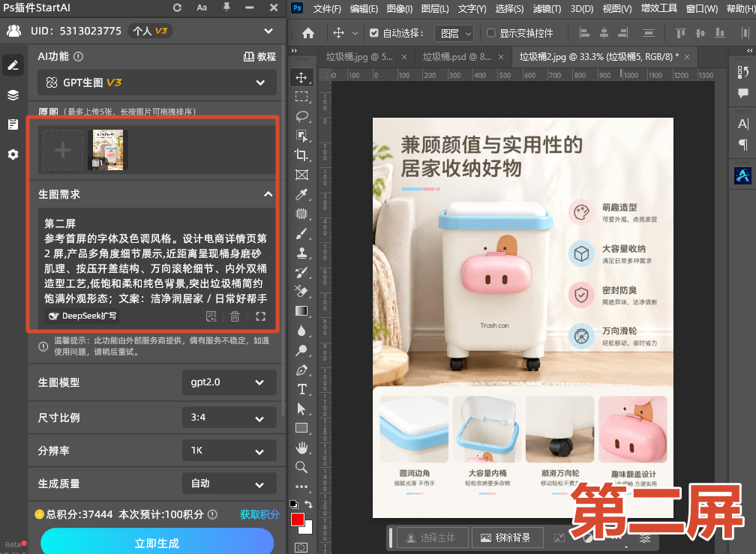This screenshot has width=756, height=554.
Task: Click the 获取积分 link
Action: [259, 514]
